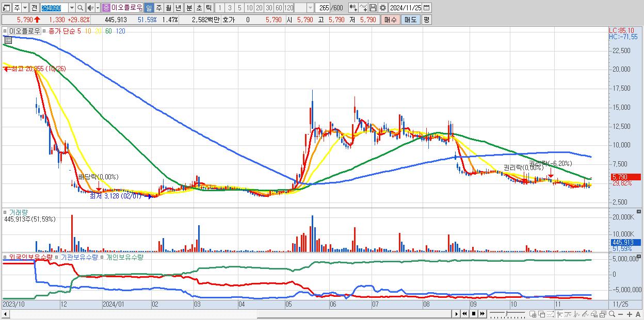This screenshot has height=320, width=644.
Task: Zoom out chart with minus icon
Action: [620, 314]
